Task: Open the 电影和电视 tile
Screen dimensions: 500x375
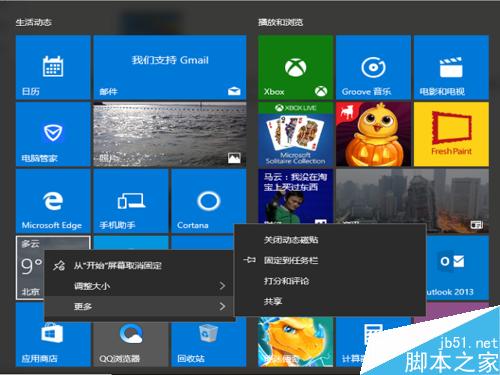Action: (451, 67)
